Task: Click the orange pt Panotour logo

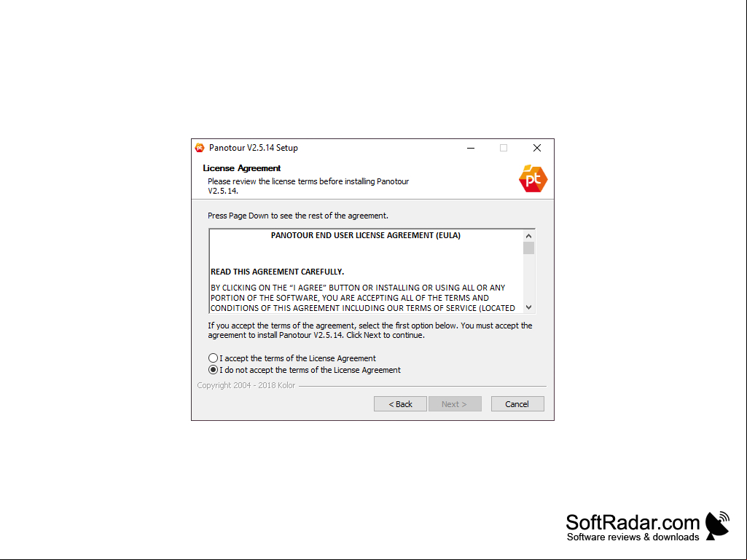Action: 533,178
